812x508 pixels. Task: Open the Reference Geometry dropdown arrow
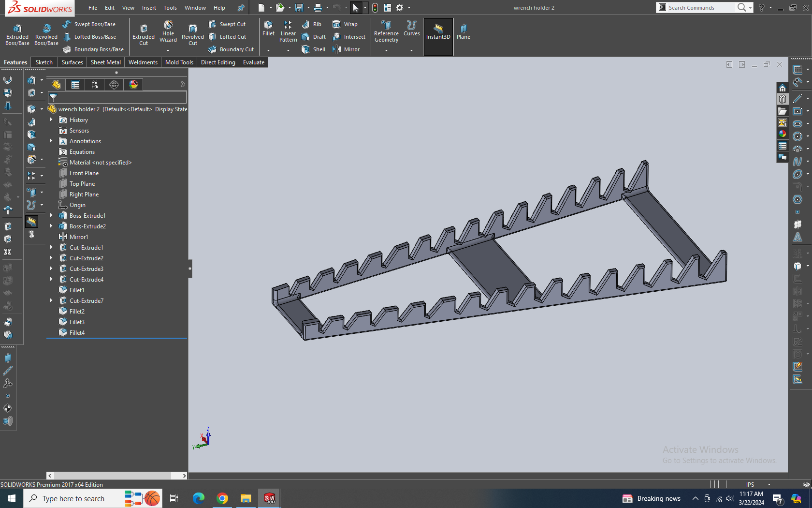click(386, 50)
